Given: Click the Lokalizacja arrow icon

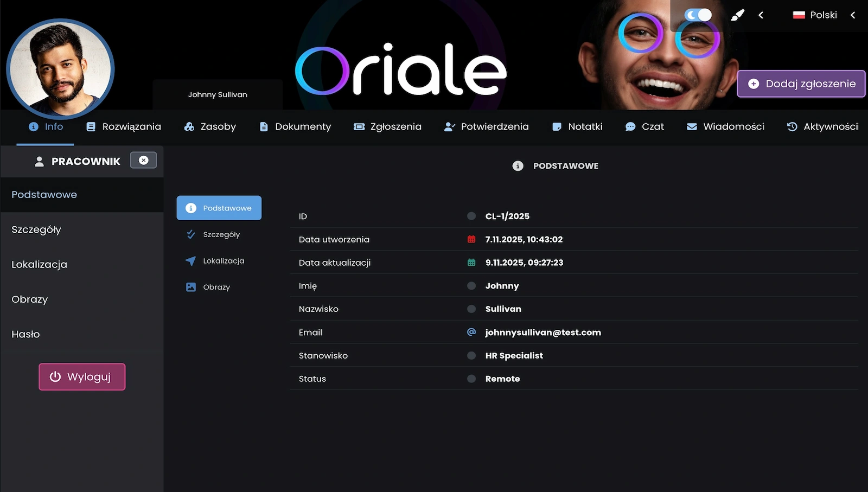Looking at the screenshot, I should 191,261.
